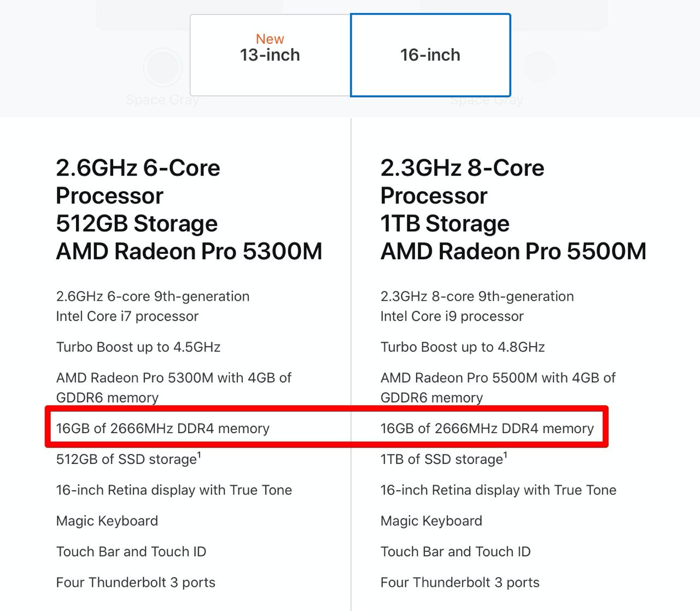Click the left Magic Keyboard line
This screenshot has height=611, width=700.
point(107,521)
